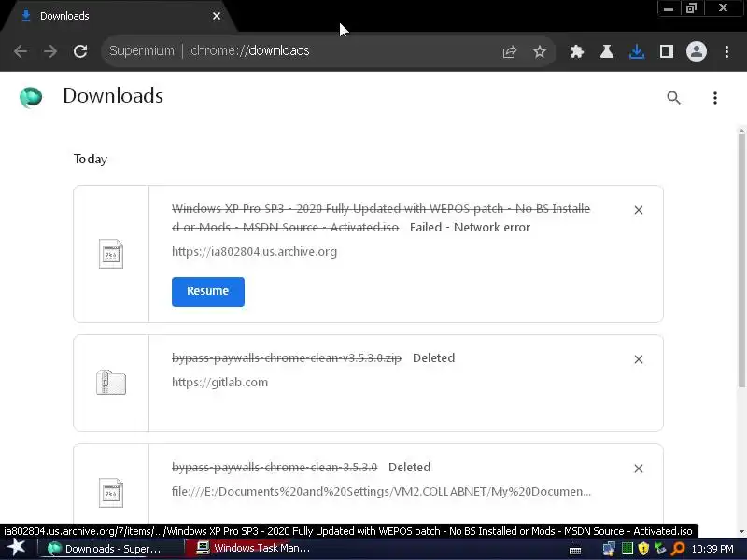Click the Supermium logo beside Downloads
The width and height of the screenshot is (747, 560).
(x=31, y=97)
